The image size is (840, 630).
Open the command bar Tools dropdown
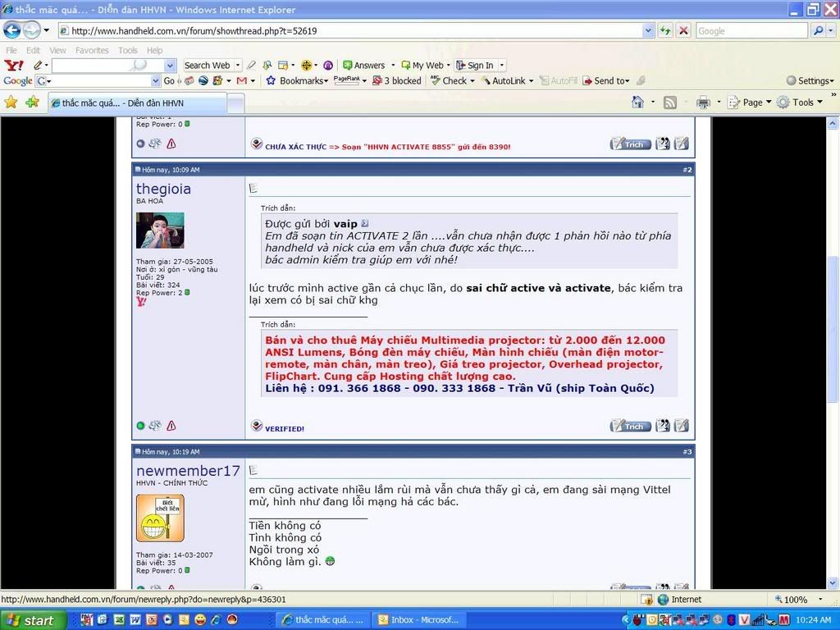tap(819, 102)
